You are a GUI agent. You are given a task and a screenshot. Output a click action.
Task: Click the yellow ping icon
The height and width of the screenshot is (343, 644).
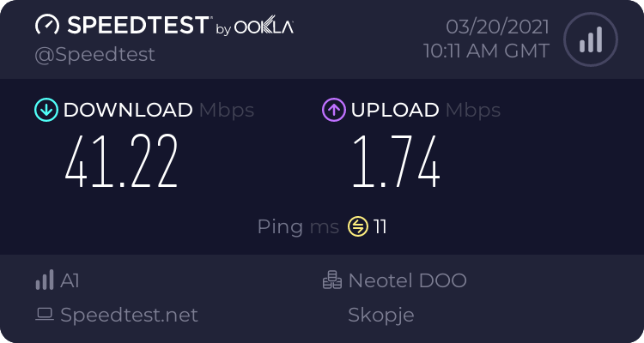[x=358, y=227]
